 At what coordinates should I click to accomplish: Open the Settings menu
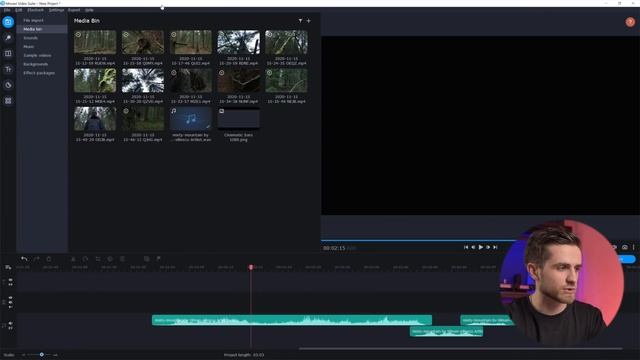point(56,10)
